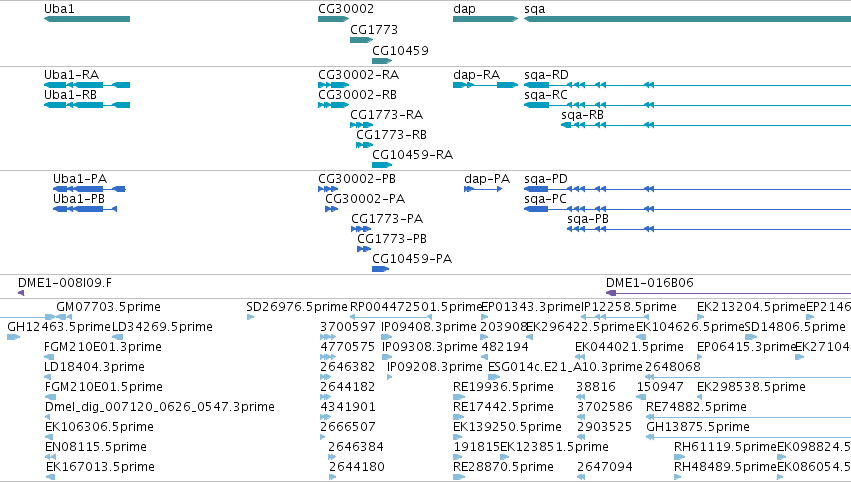Select the 4341901 feature label
The width and height of the screenshot is (851, 482).
tap(347, 407)
